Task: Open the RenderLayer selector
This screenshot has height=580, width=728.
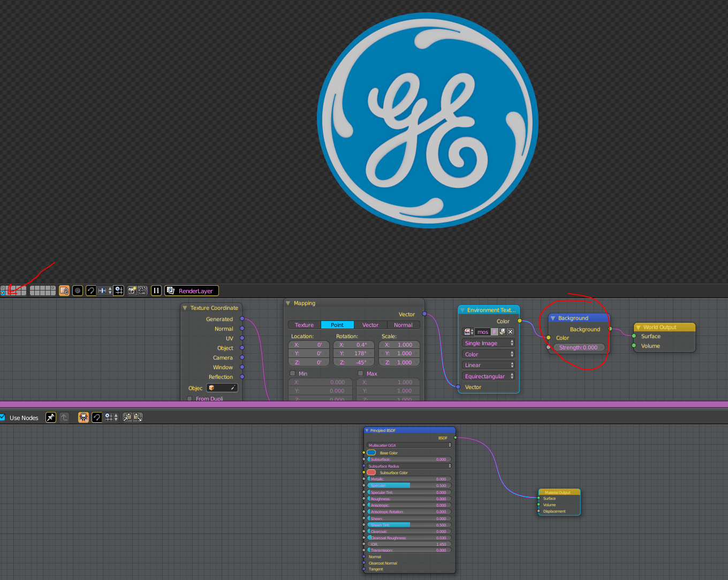Action: pyautogui.click(x=192, y=291)
